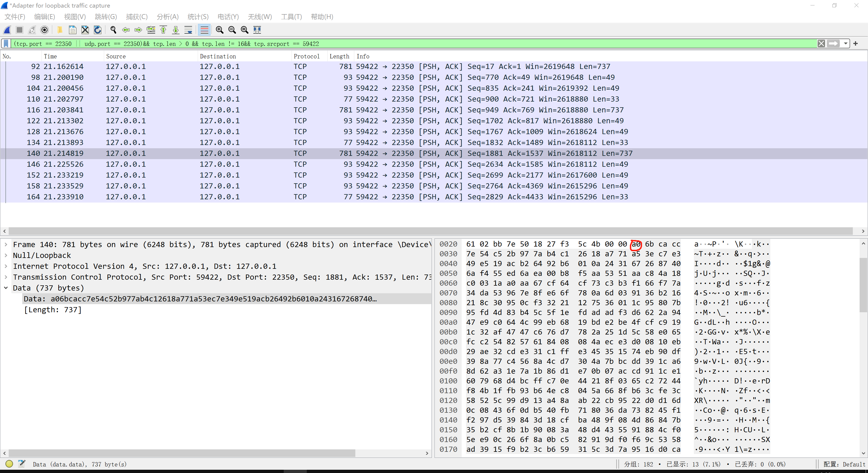This screenshot has height=473, width=868.
Task: Click the 配置: Default profile selector
Action: [844, 464]
